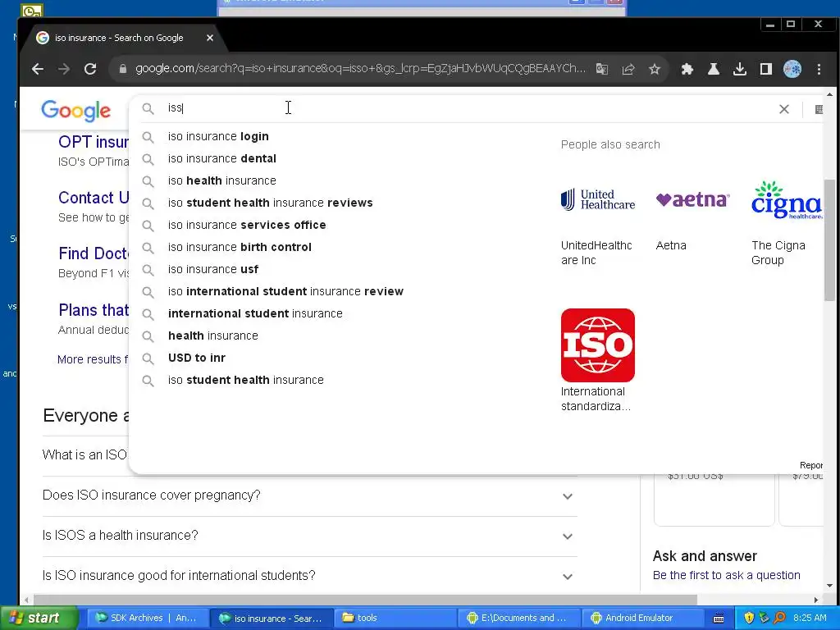Click the browser address bar URL
The width and height of the screenshot is (840, 630).
(x=360, y=69)
